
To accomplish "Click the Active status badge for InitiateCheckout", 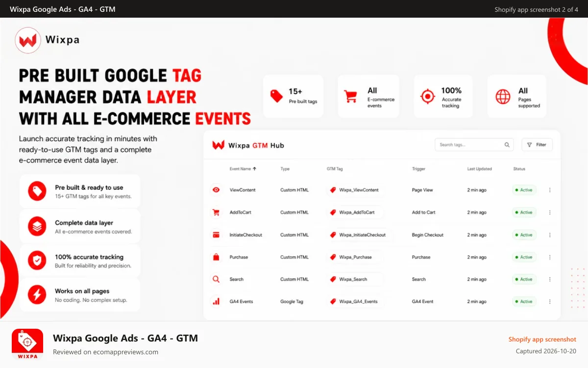I will point(524,235).
